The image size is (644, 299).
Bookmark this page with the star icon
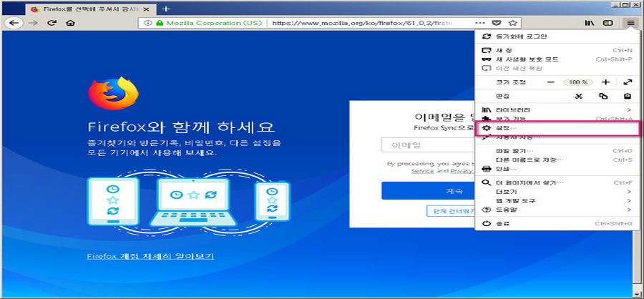tap(512, 23)
